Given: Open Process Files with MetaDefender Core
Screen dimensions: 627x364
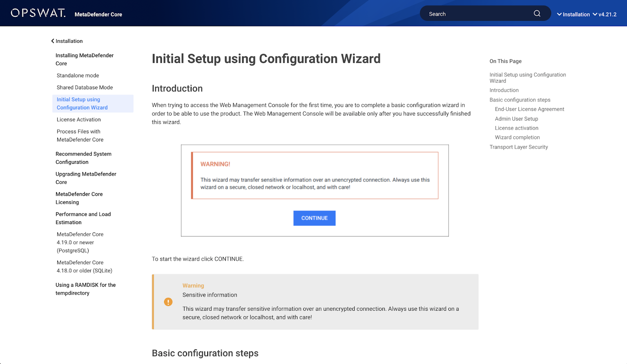Looking at the screenshot, I should 80,136.
